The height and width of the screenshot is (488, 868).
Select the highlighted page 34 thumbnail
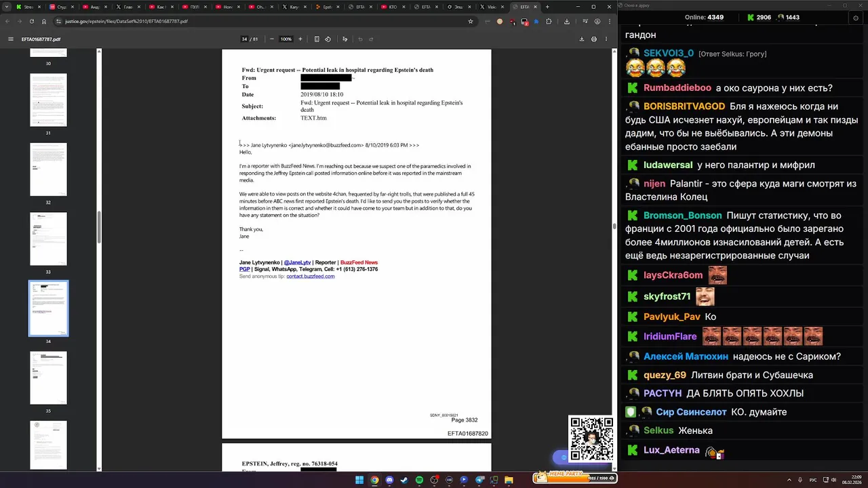48,308
